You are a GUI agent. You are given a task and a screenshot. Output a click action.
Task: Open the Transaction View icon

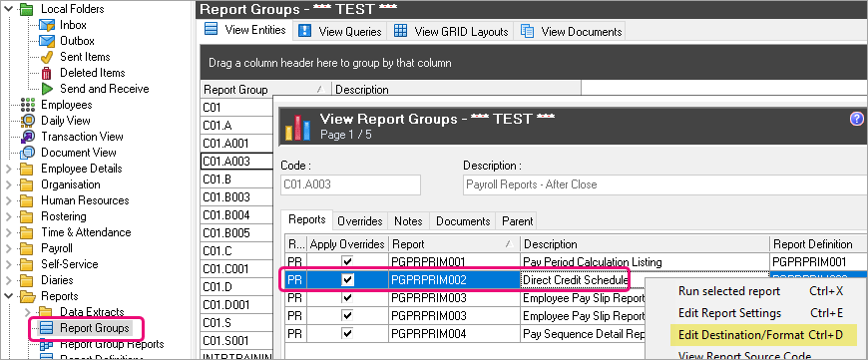(28, 137)
